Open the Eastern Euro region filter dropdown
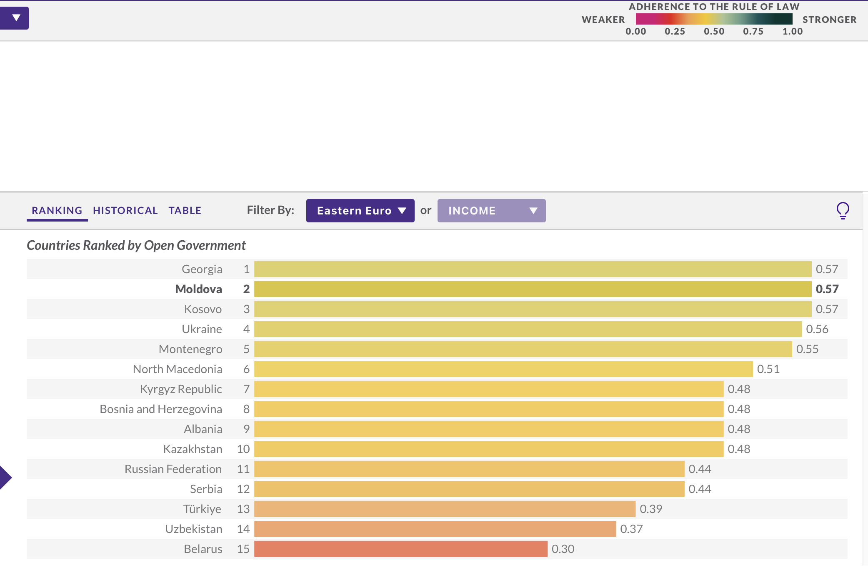868x588 pixels. [360, 211]
